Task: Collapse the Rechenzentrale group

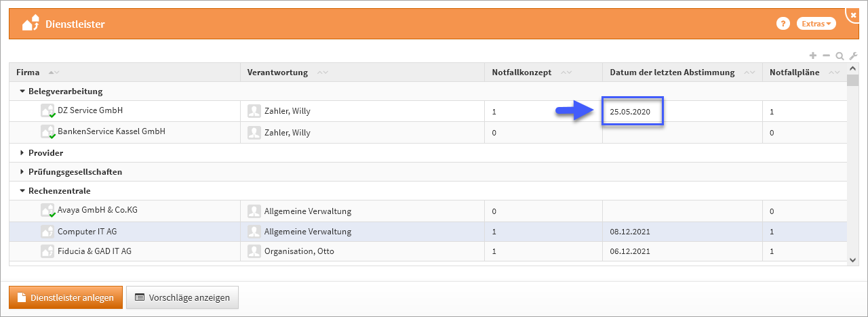Action: (x=22, y=191)
